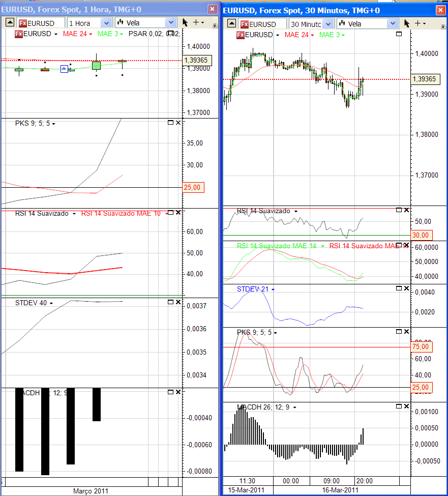448x496 pixels.
Task: Click the 25,00 level label in the 1 Hora PKS panel
Action: (x=193, y=187)
